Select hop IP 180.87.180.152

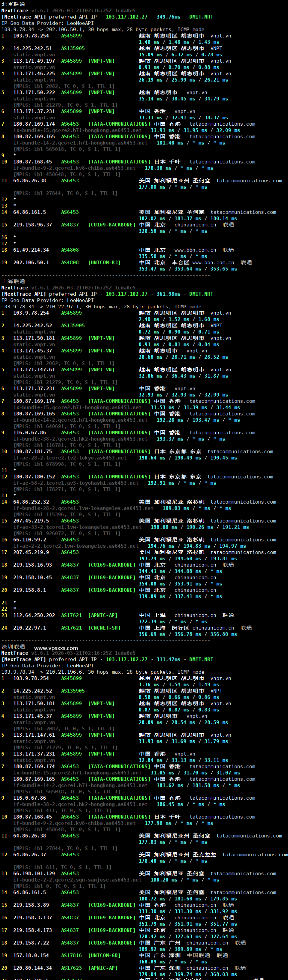(34, 477)
